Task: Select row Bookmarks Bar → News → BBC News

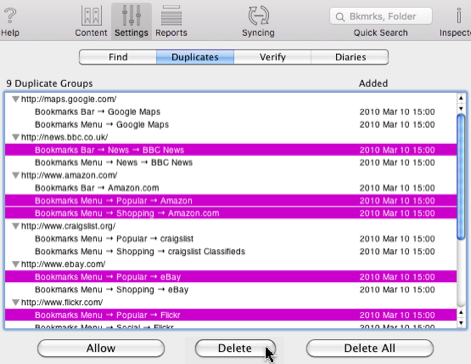Action: (x=231, y=150)
